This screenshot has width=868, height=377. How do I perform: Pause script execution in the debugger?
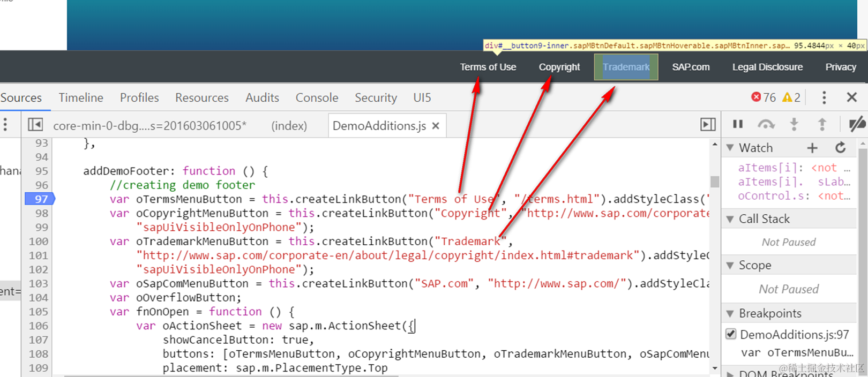pos(738,124)
